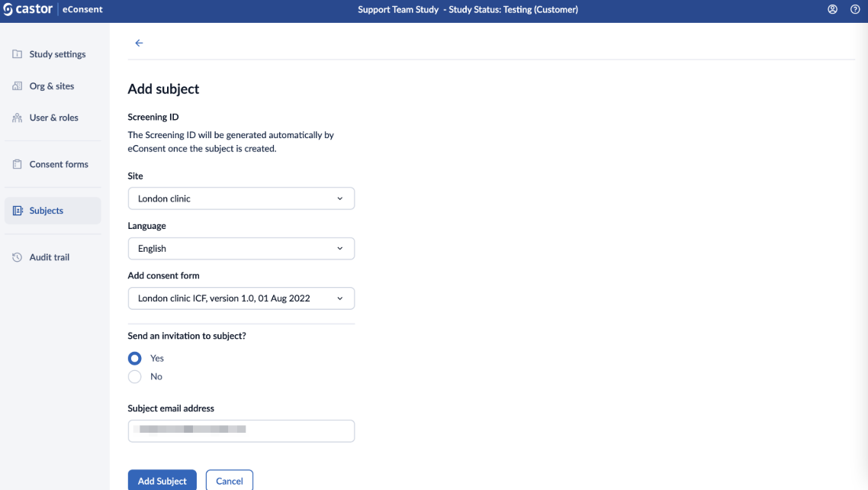This screenshot has height=490, width=868.
Task: Click the Castor logo icon
Action: click(8, 10)
